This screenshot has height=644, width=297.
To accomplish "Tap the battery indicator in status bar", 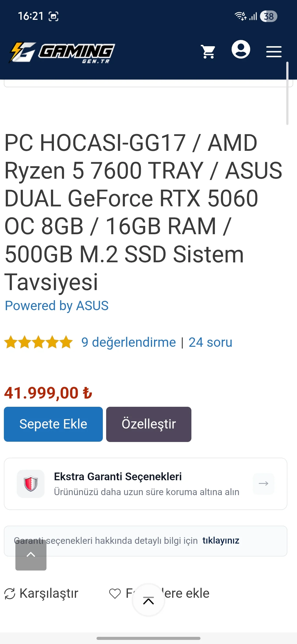I will coord(269,16).
